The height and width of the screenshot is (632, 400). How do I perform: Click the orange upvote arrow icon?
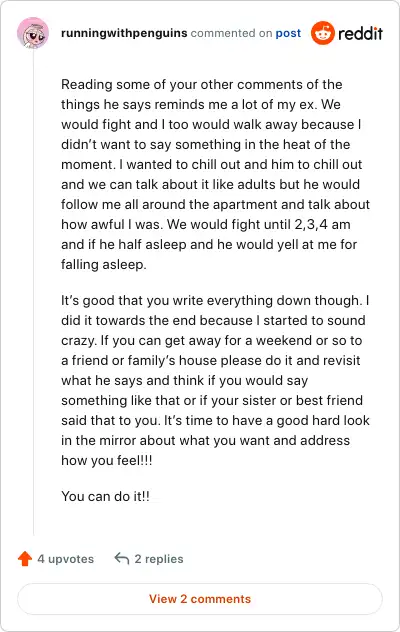(x=25, y=559)
